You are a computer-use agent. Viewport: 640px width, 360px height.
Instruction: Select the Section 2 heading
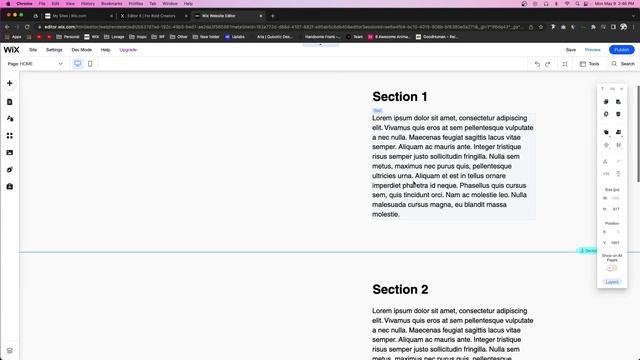click(x=400, y=289)
